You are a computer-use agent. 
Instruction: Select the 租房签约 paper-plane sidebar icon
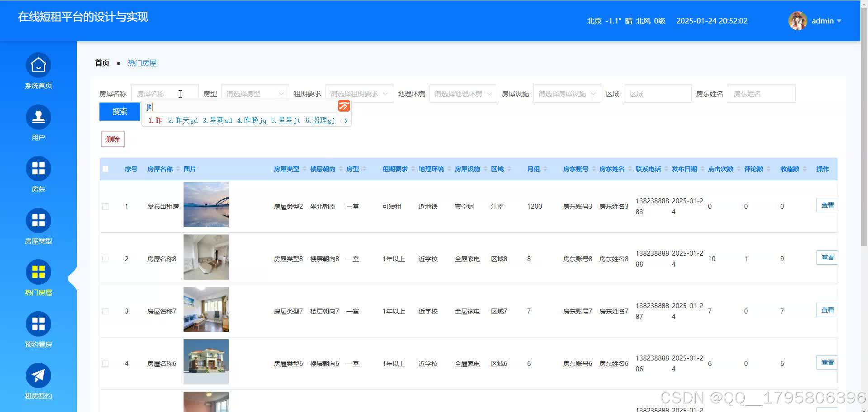tap(38, 375)
